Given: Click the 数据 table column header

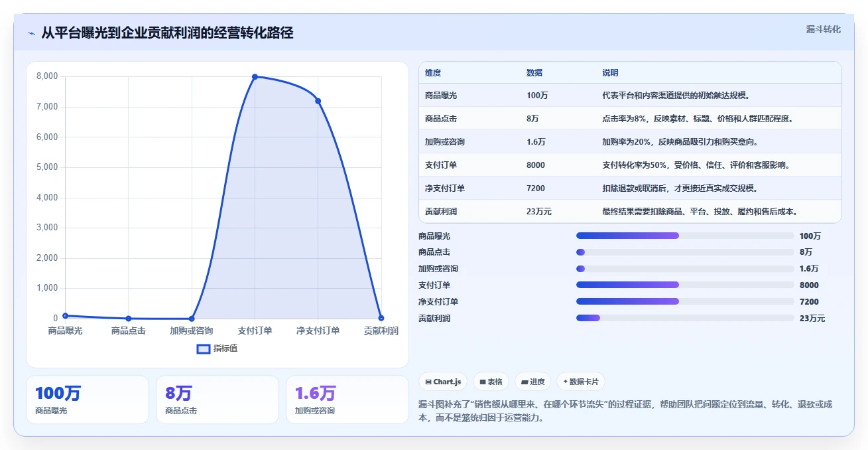Looking at the screenshot, I should coord(534,72).
